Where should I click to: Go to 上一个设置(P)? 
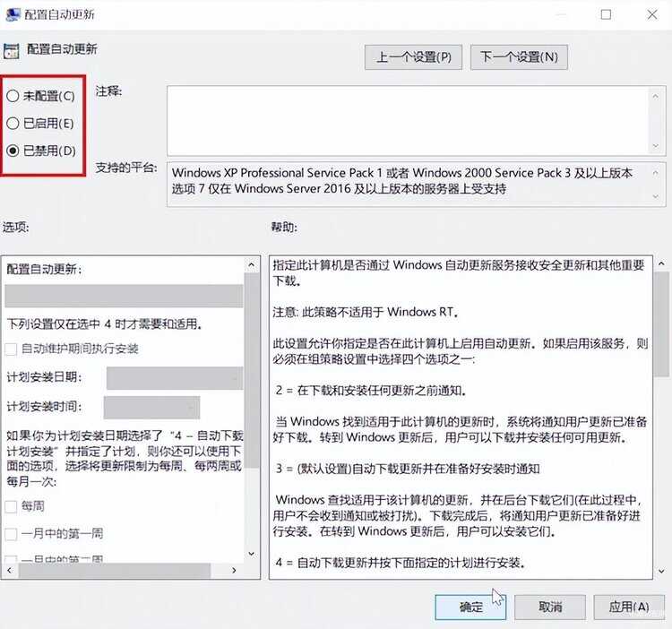coord(413,57)
